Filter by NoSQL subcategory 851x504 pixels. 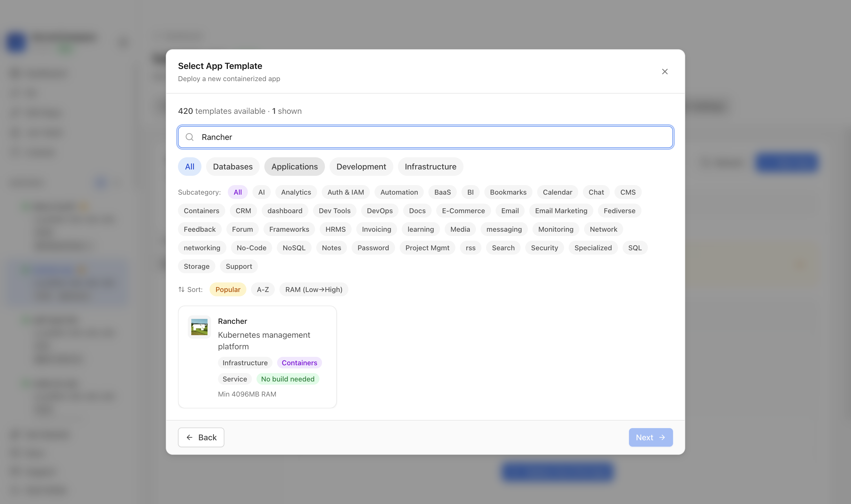(294, 248)
